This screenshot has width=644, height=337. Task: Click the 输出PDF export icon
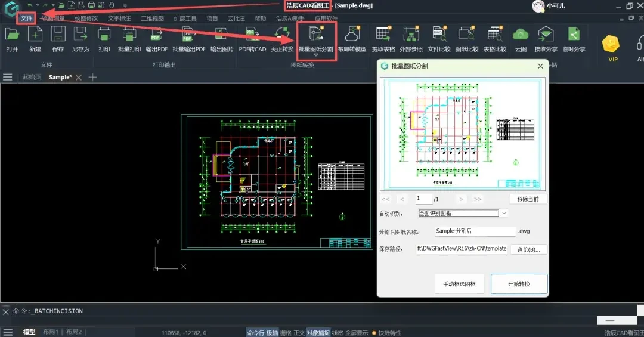pyautogui.click(x=156, y=35)
